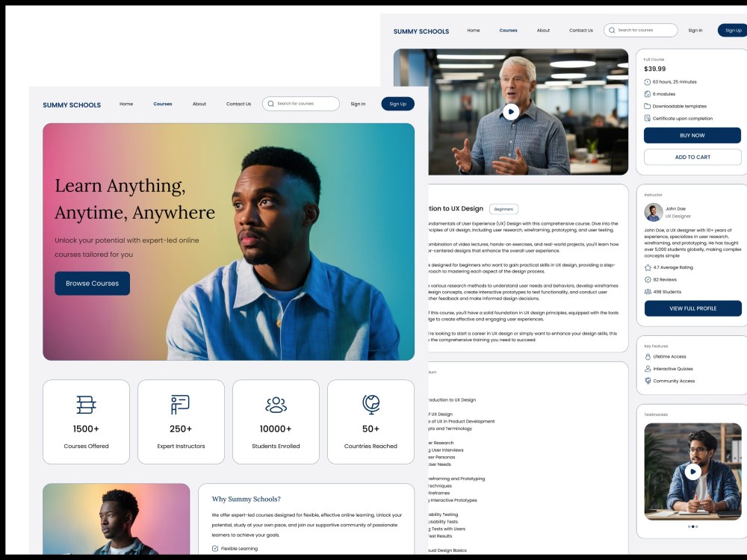Click the lock icon beside Lifetime Access
Screen dimensions: 747x560
coord(648,357)
